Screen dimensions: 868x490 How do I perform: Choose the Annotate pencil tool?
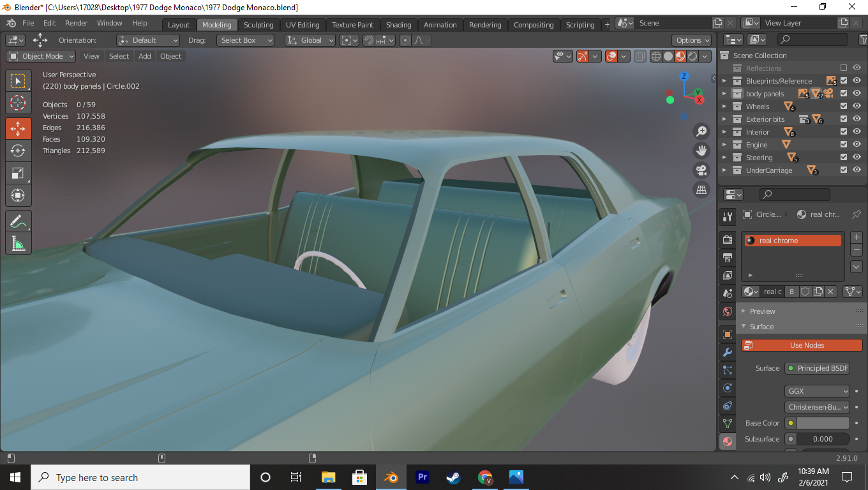tap(19, 221)
